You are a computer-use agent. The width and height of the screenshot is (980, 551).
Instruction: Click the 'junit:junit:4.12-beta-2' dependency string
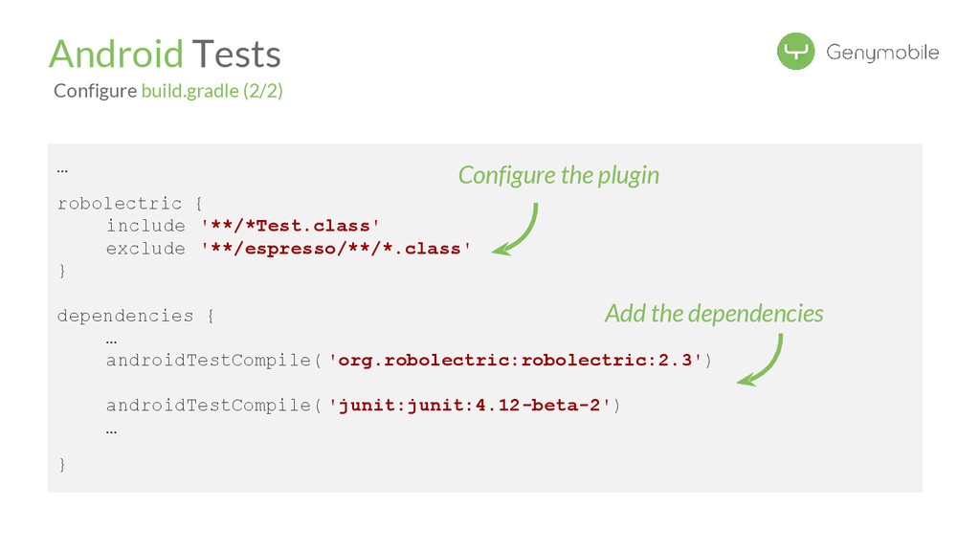click(470, 406)
